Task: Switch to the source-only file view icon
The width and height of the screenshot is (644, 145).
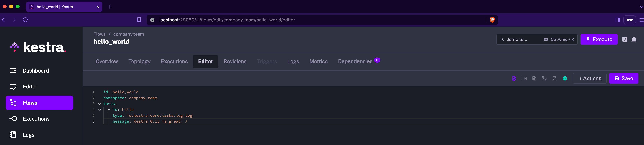Action: pos(534,78)
